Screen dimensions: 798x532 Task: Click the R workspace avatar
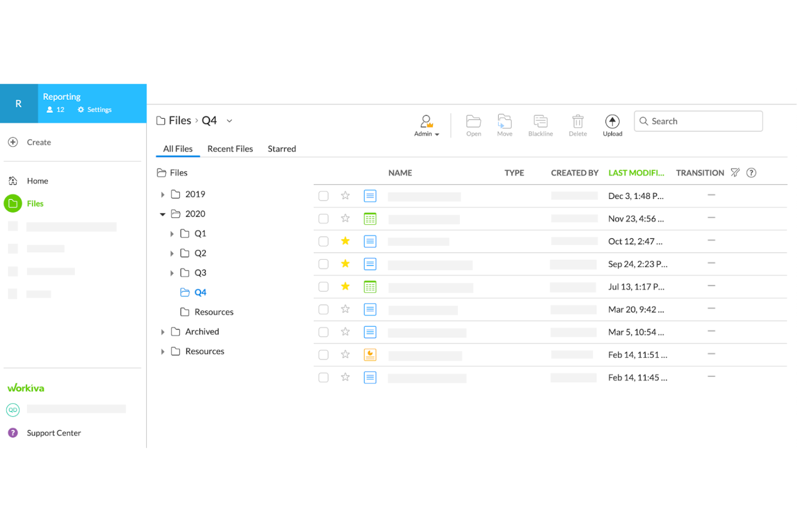click(x=19, y=103)
